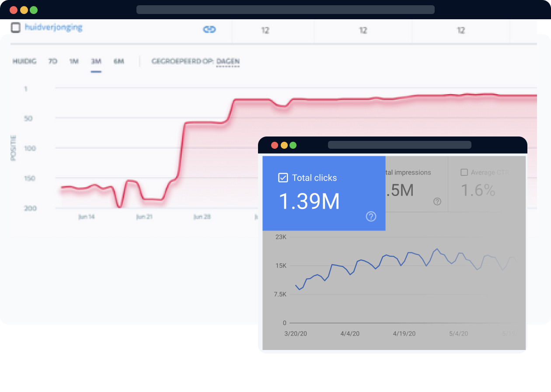Screen dimensions: 551x392
Task: Open the DAGEN grouping dropdown
Action: pyautogui.click(x=228, y=61)
